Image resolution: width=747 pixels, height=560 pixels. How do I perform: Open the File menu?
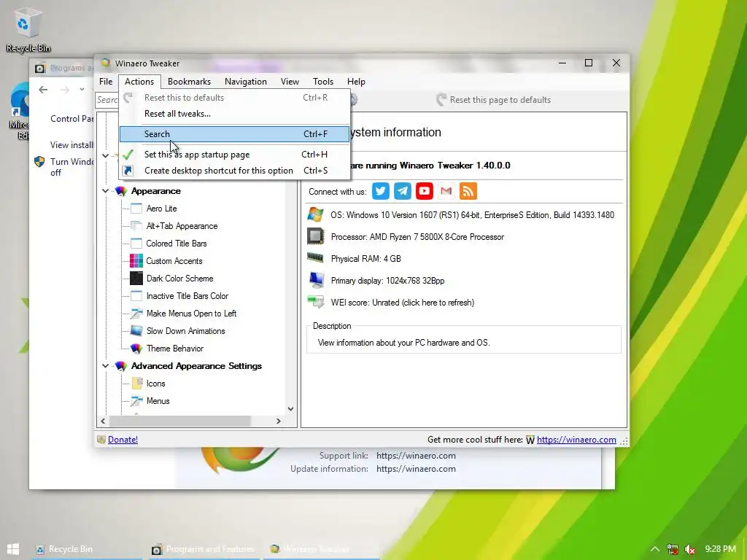[106, 82]
